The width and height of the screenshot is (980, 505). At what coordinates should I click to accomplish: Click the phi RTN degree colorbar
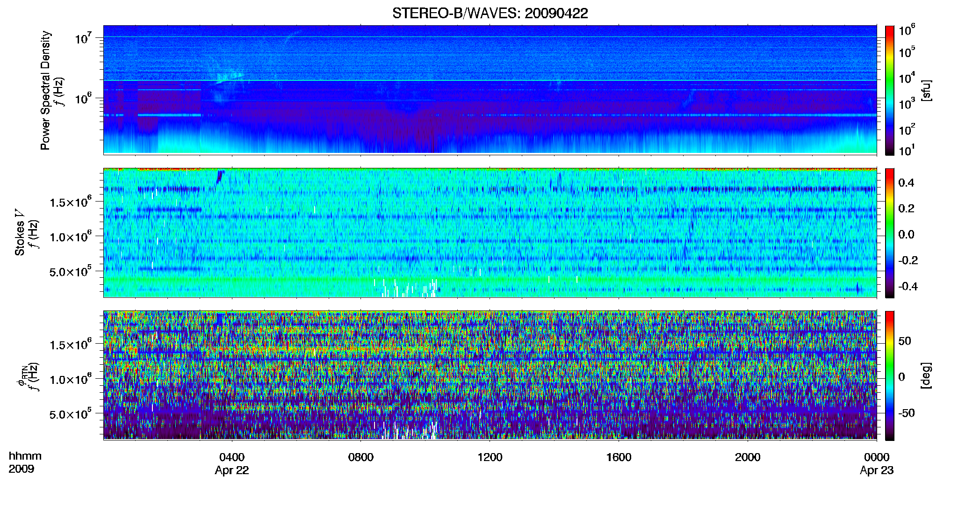pyautogui.click(x=889, y=375)
